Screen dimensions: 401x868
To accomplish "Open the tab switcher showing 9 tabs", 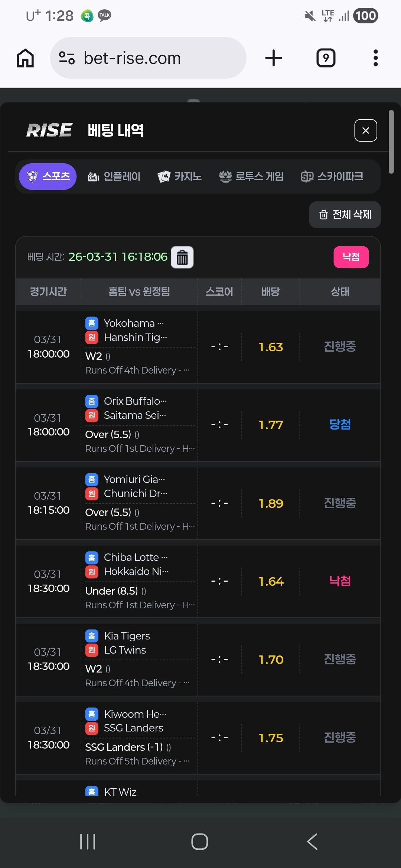I will point(326,58).
